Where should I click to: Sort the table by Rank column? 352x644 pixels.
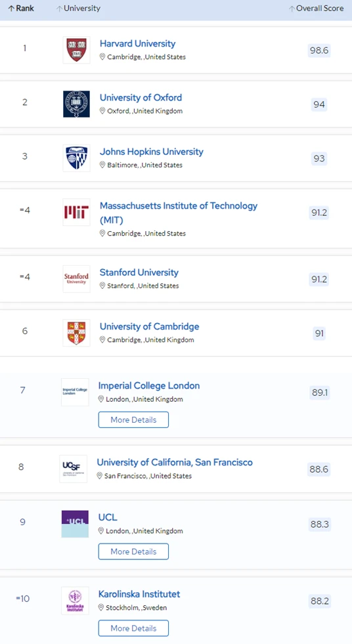click(21, 9)
